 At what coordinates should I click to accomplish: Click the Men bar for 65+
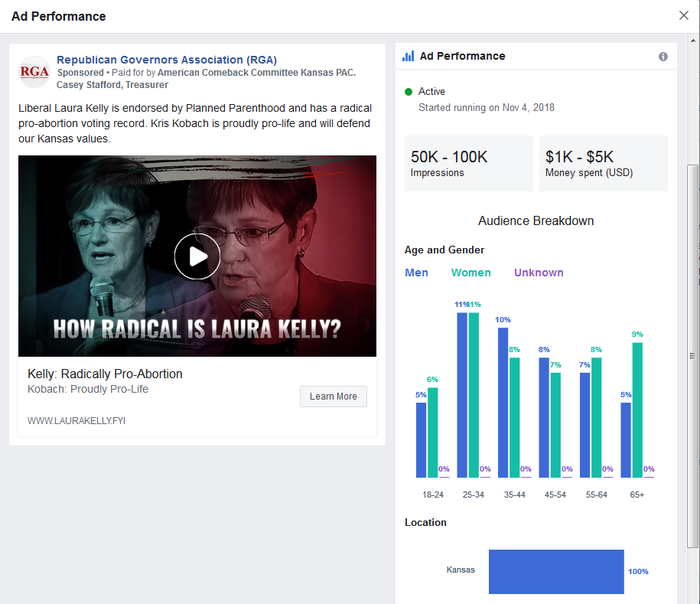coord(626,440)
